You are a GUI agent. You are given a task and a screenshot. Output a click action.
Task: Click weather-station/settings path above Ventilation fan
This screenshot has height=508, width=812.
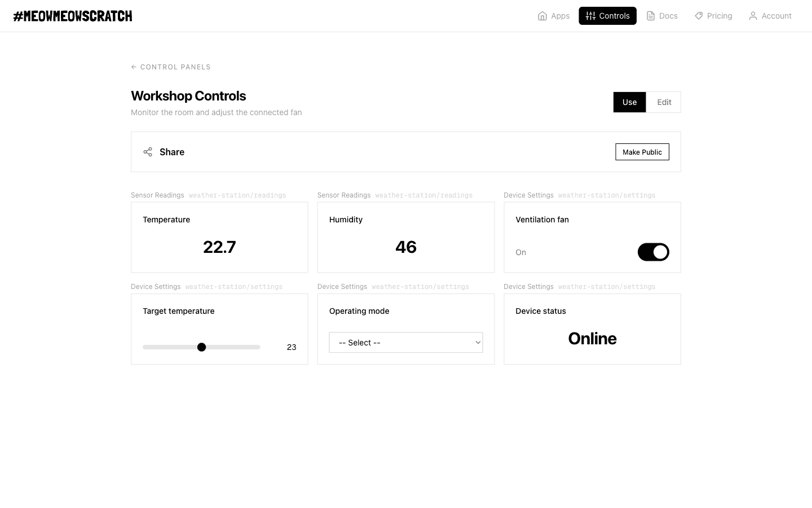click(607, 195)
